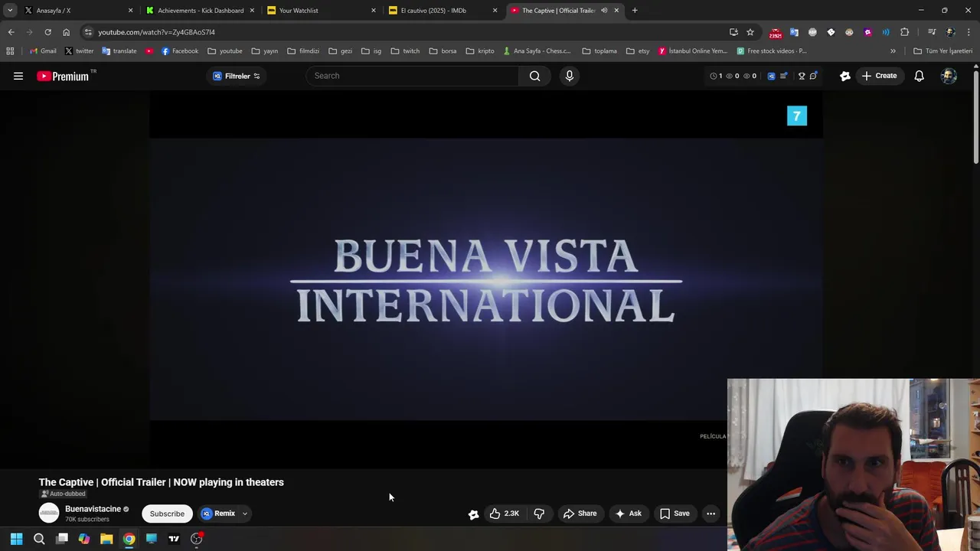980x551 pixels.
Task: Expand the Remix dropdown arrow
Action: tap(245, 514)
